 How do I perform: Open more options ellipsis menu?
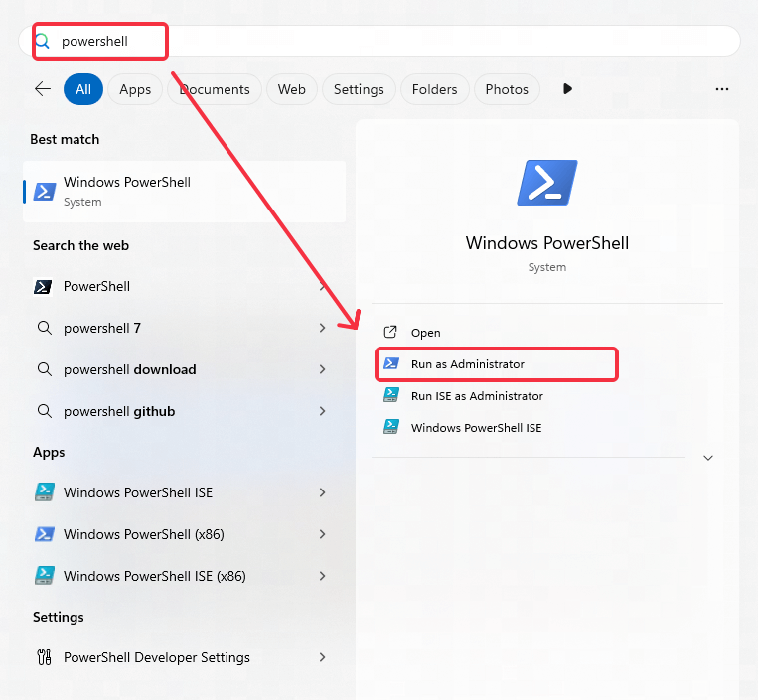(x=722, y=89)
